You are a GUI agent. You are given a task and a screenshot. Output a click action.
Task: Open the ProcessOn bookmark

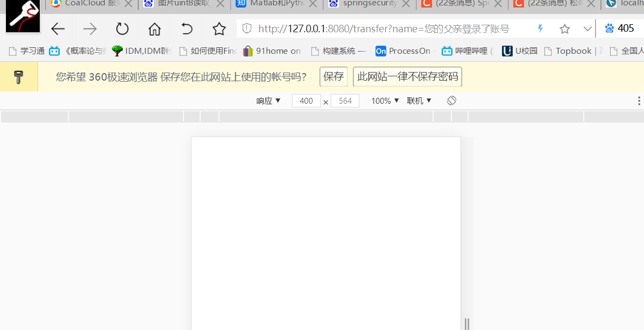[x=406, y=51]
